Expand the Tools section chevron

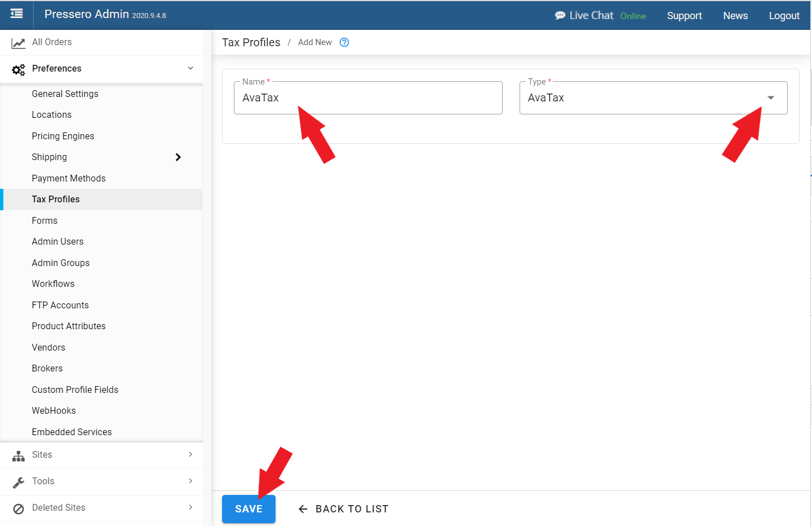tap(190, 481)
